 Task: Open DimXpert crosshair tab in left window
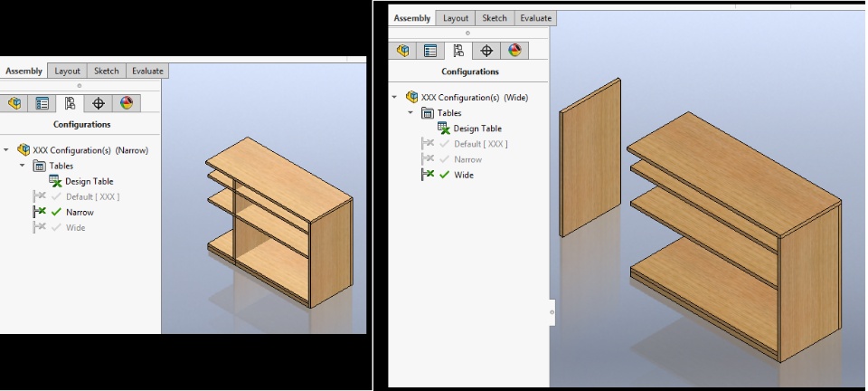coord(99,103)
